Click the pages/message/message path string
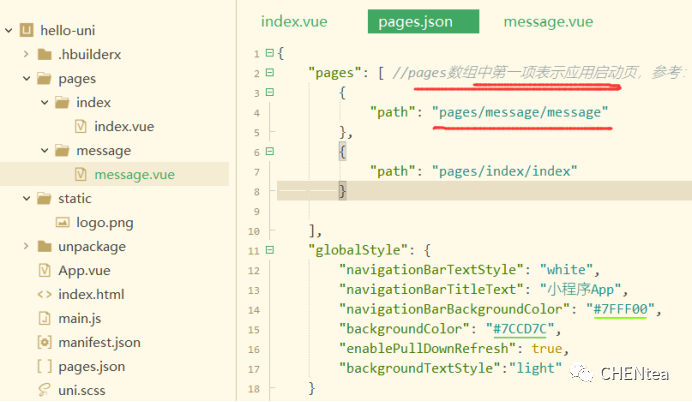This screenshot has height=402, width=692. (x=520, y=112)
